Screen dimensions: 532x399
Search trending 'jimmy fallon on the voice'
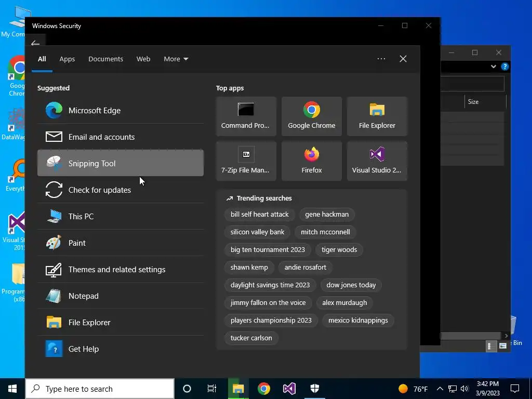[x=268, y=303]
